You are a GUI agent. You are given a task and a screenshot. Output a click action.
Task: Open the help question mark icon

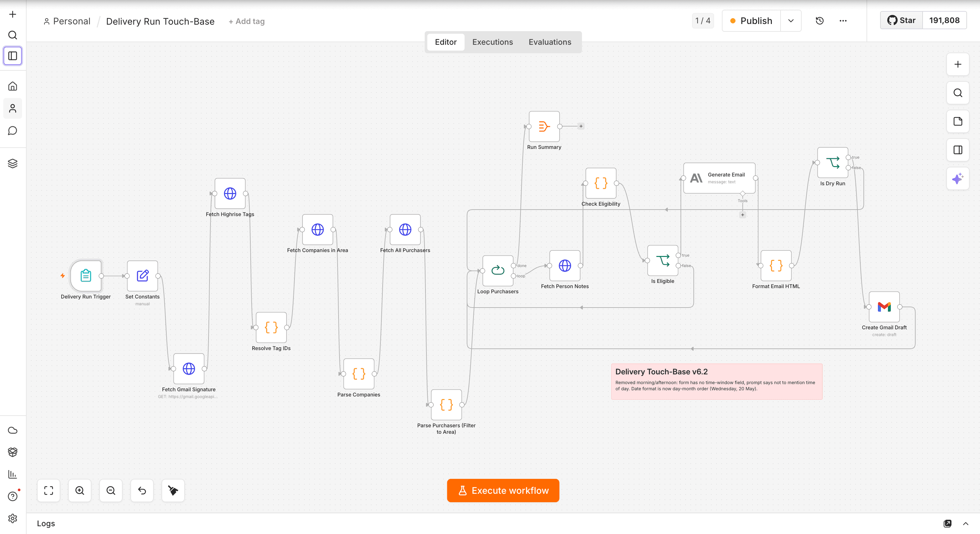coord(13,496)
